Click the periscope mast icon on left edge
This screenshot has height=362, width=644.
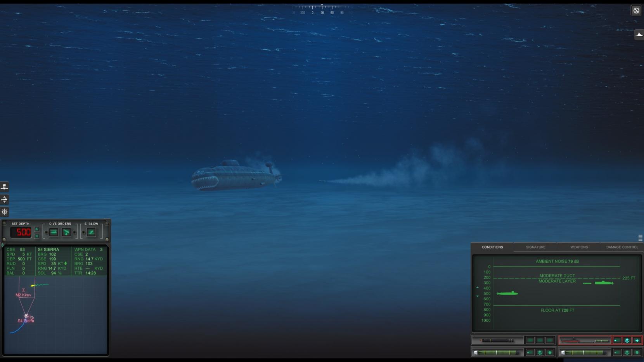4,187
